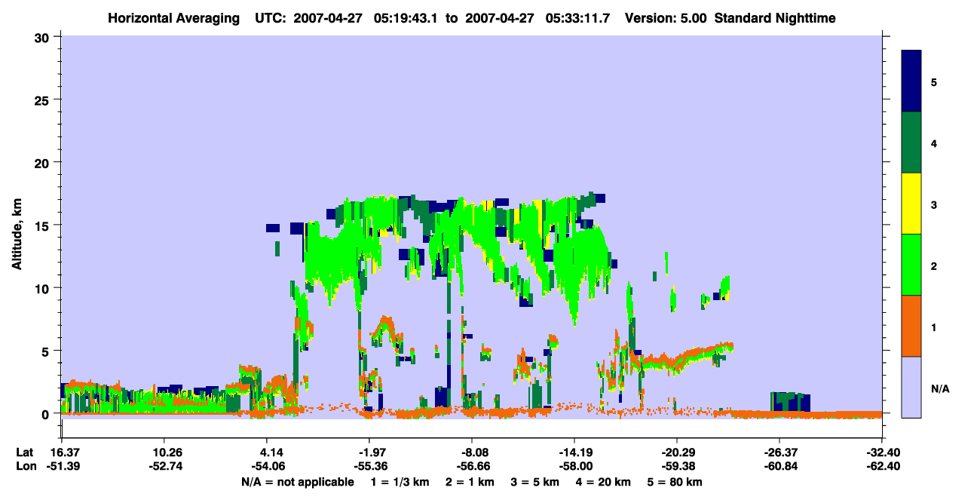Click the y-axis tick label 20

click(44, 162)
